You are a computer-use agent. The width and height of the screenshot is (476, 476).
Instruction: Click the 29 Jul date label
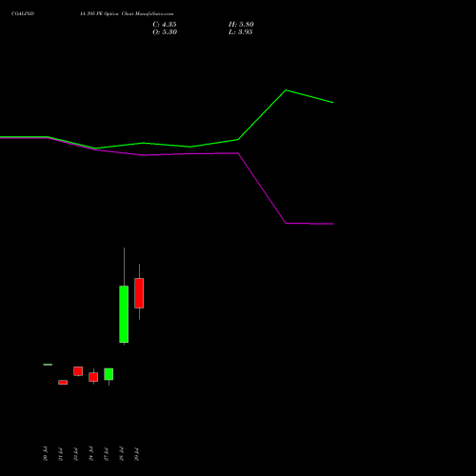[136, 454]
